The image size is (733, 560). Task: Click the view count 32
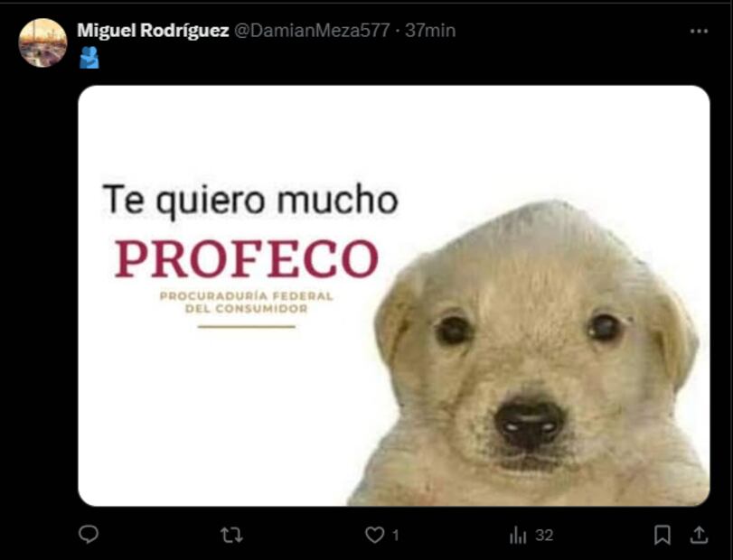[544, 535]
